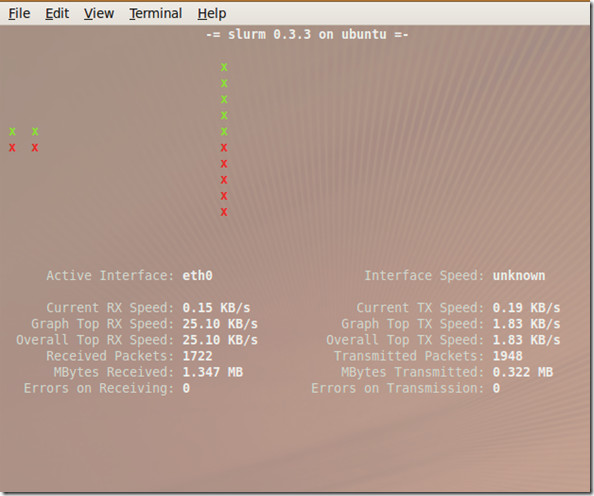Viewport: 594px width, 496px height.
Task: Click the Errors on Receiving value
Action: [x=186, y=388]
